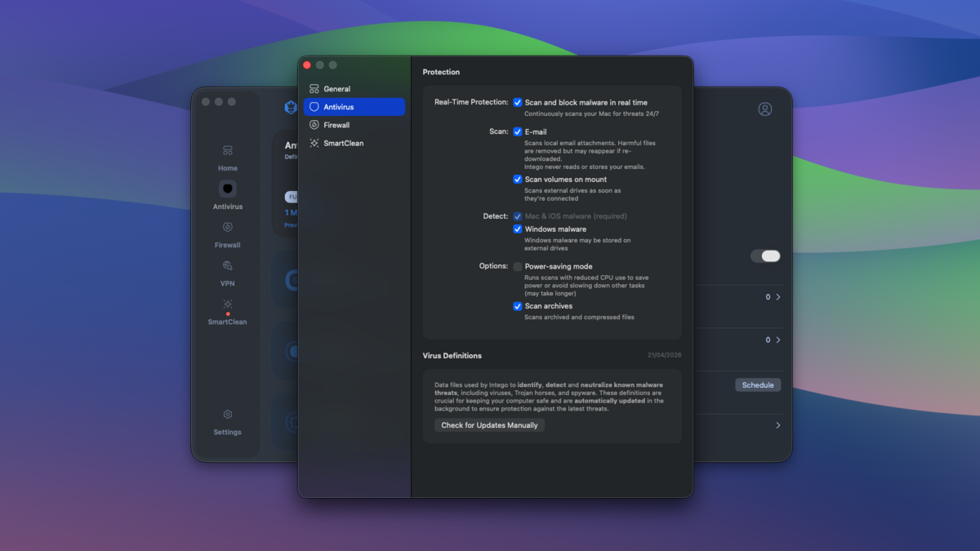Open the VPN globe icon
Screen dimensions: 980x551
[227, 266]
